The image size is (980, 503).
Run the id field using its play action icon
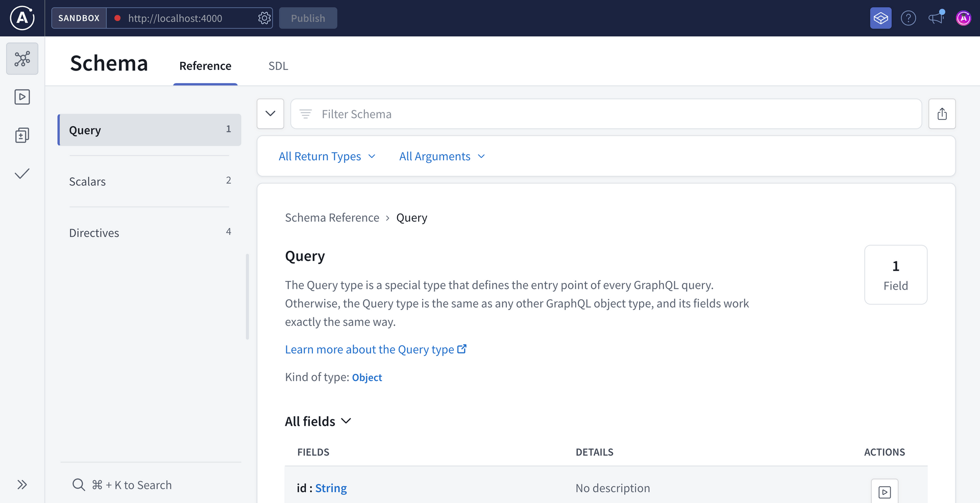[886, 491]
